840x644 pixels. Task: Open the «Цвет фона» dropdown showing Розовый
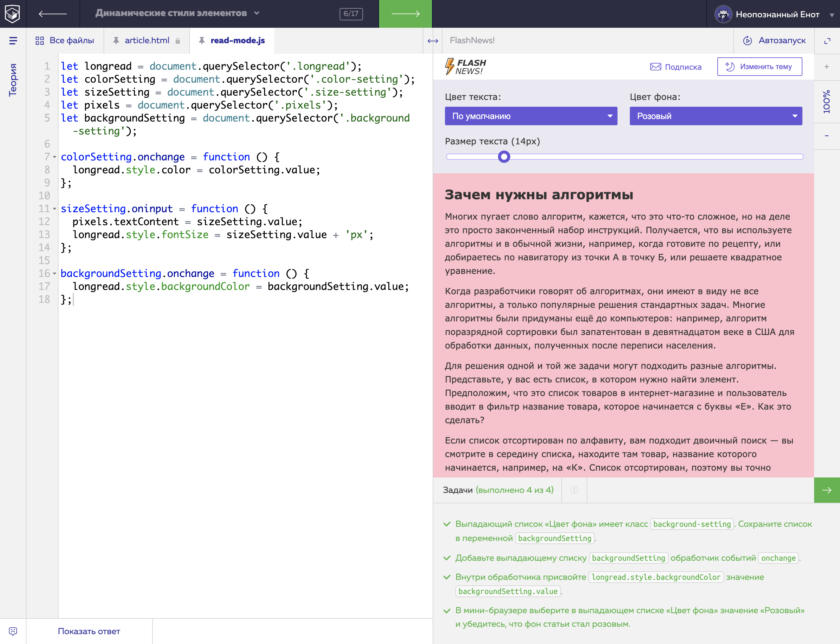715,116
